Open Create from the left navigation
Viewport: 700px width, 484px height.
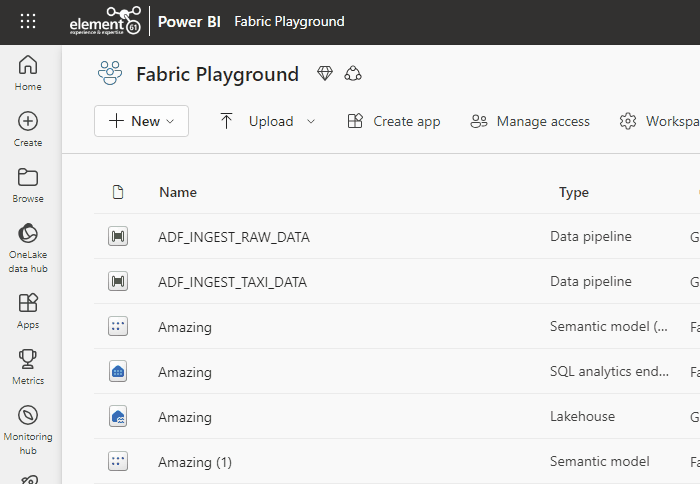pyautogui.click(x=28, y=129)
